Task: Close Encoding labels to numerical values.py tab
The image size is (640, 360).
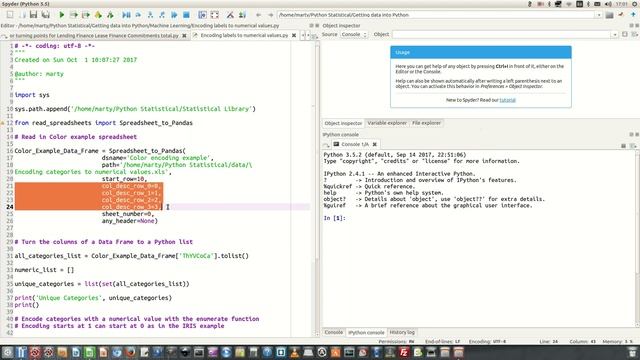Action: pos(293,36)
